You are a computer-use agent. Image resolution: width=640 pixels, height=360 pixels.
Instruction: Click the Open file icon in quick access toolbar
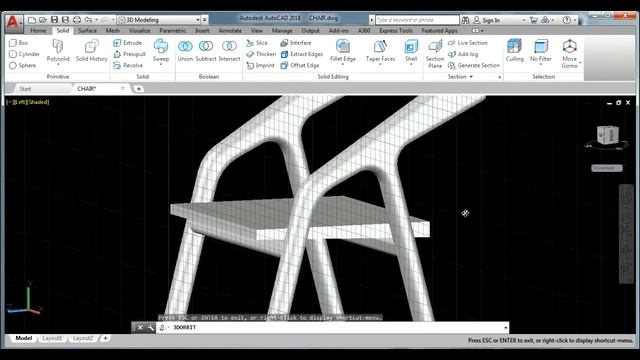43,20
